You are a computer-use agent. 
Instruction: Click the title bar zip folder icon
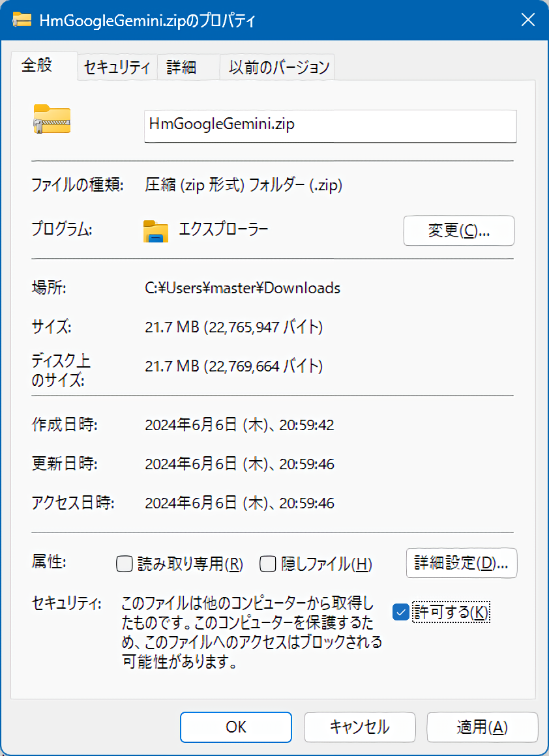[23, 20]
